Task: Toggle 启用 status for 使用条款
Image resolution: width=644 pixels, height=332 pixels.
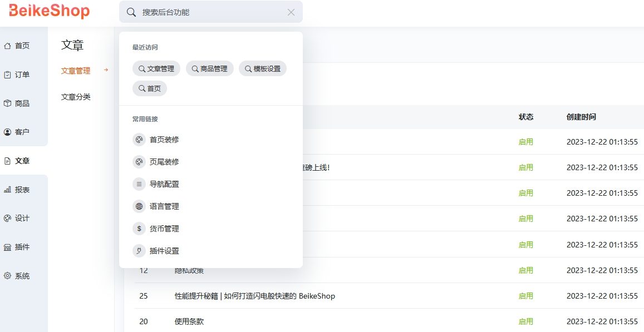Action: click(x=525, y=321)
